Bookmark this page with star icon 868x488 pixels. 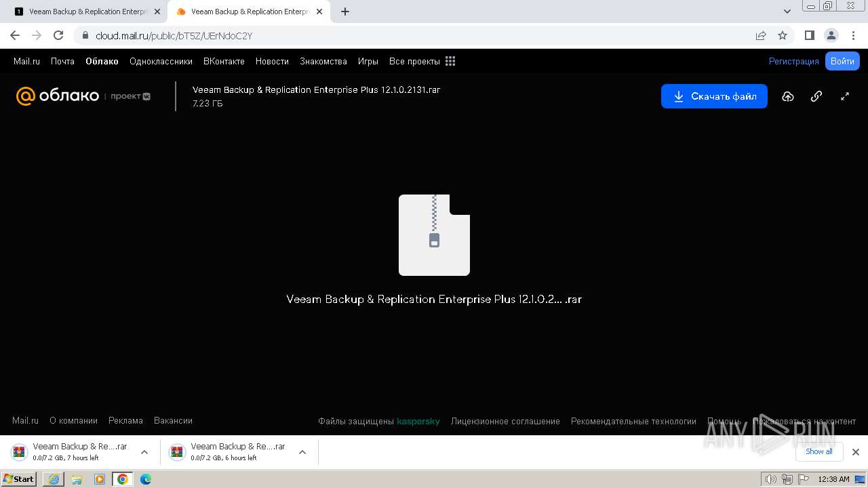pos(783,35)
